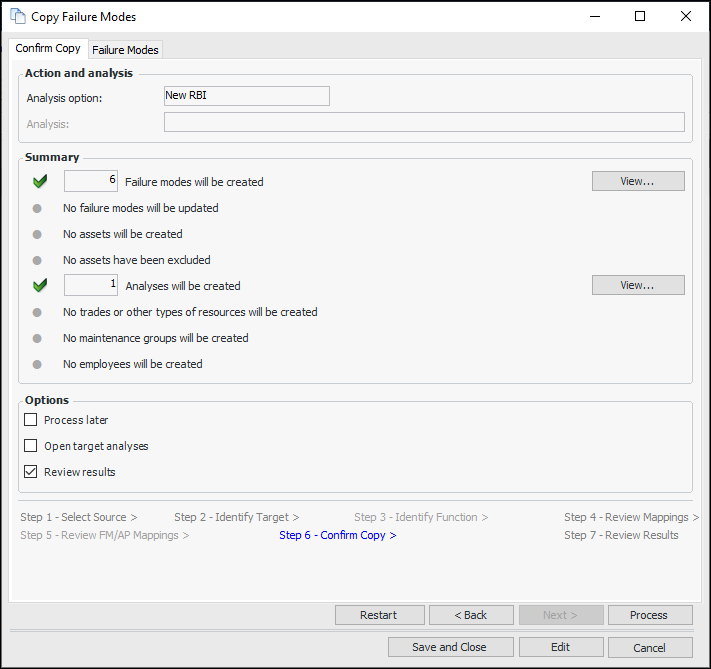
Task: Uncheck the Review results checkbox
Action: (30, 472)
